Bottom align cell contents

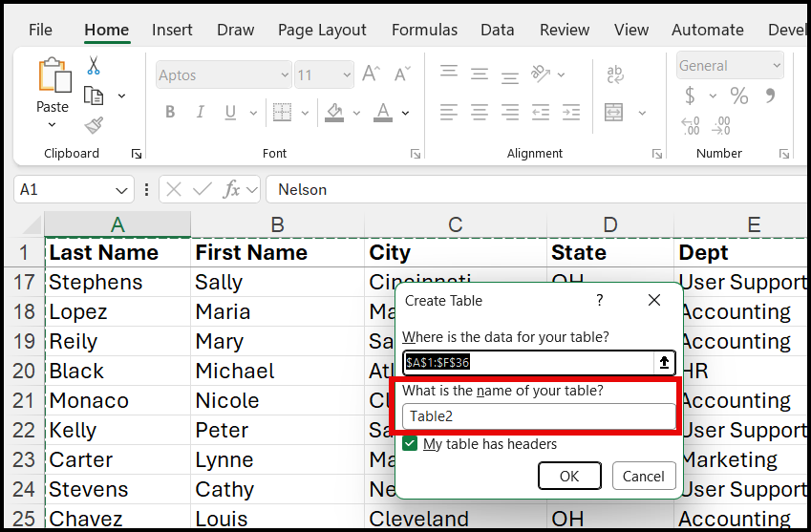[x=510, y=77]
